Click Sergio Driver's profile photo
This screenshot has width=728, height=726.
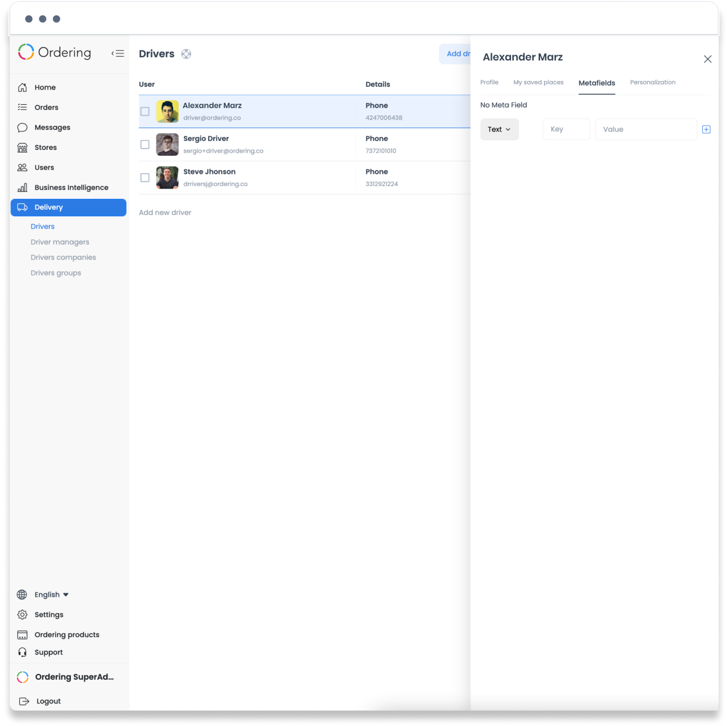click(x=167, y=144)
